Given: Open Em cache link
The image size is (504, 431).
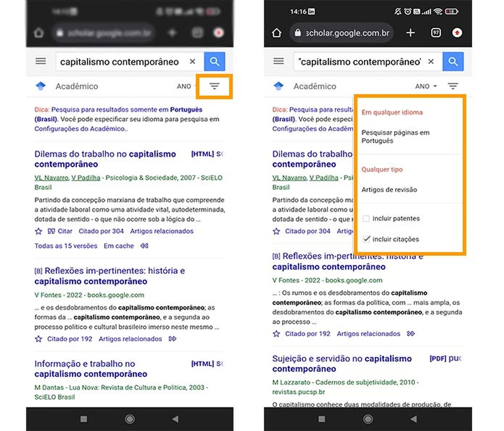Looking at the screenshot, I should (x=119, y=246).
